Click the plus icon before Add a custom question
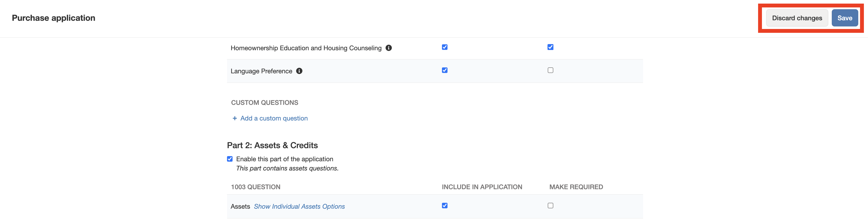The height and width of the screenshot is (222, 868). (234, 118)
